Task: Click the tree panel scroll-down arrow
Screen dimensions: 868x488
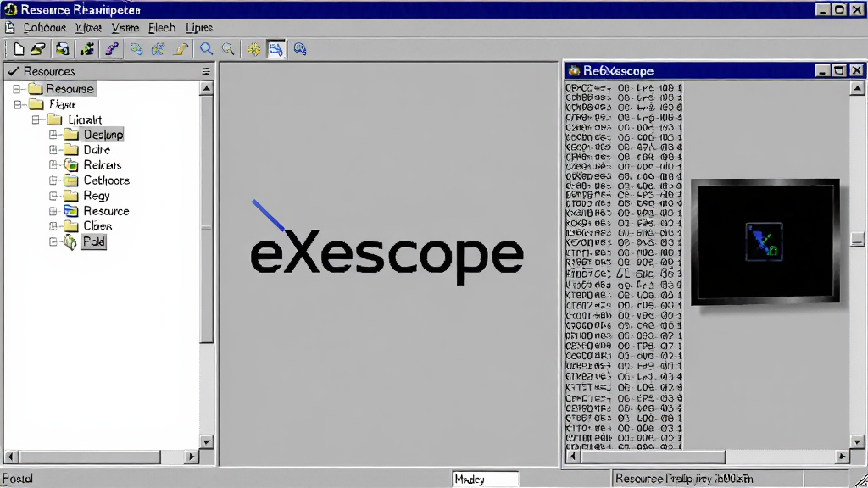Action: pos(207,441)
